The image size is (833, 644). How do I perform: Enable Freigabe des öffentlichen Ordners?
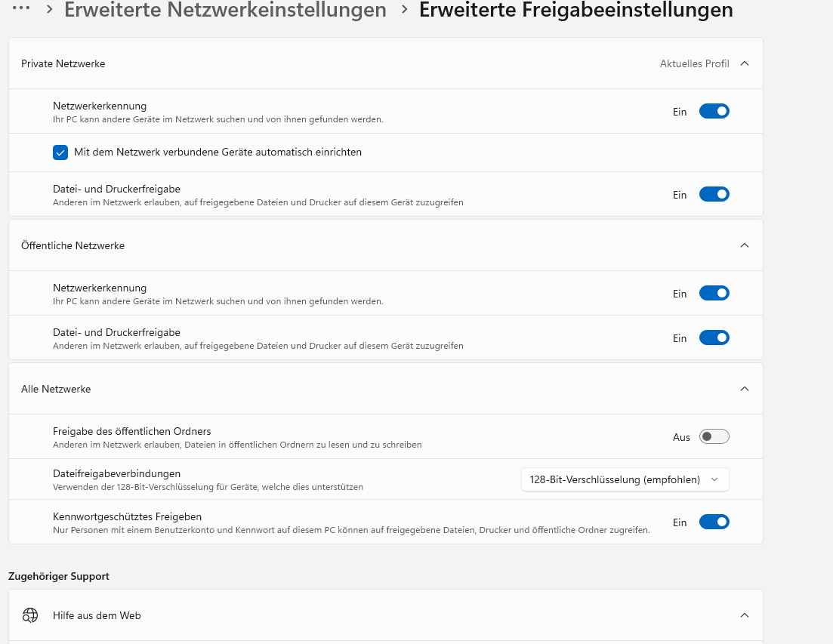714,437
